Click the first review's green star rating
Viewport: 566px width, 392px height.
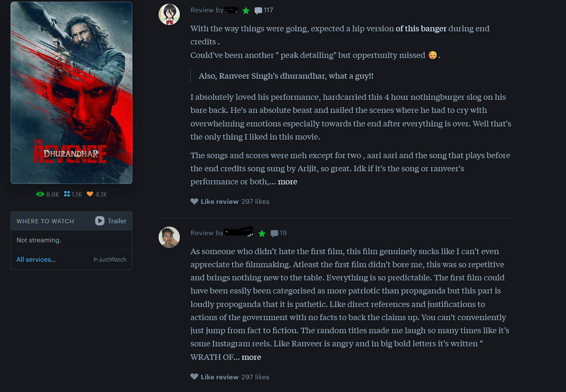point(246,11)
